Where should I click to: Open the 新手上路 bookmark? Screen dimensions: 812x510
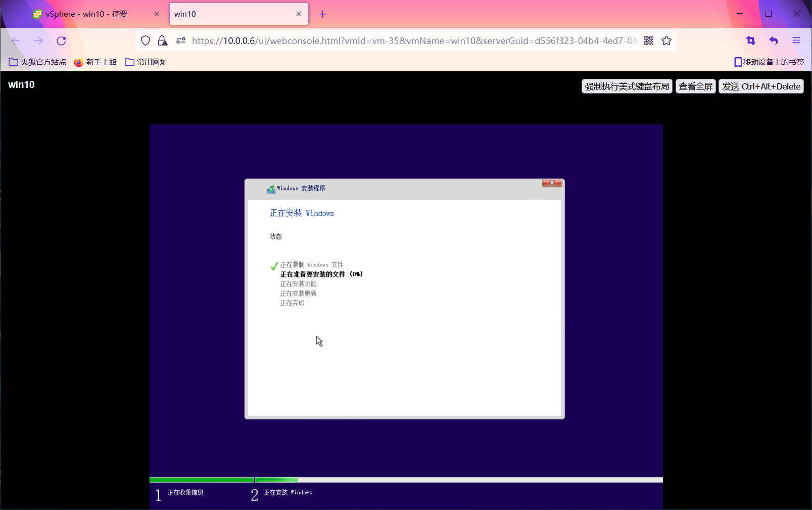click(95, 62)
